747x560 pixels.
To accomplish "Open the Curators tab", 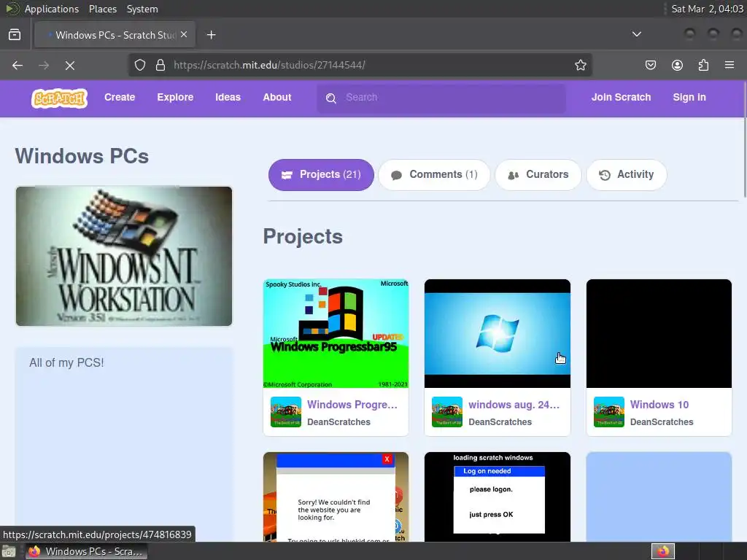I will coord(538,175).
